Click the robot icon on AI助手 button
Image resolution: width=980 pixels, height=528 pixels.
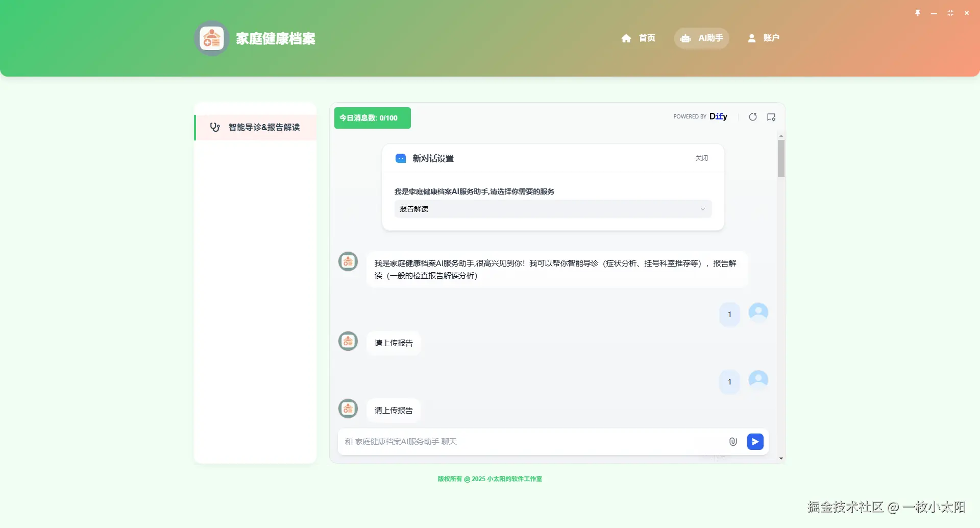click(x=684, y=38)
